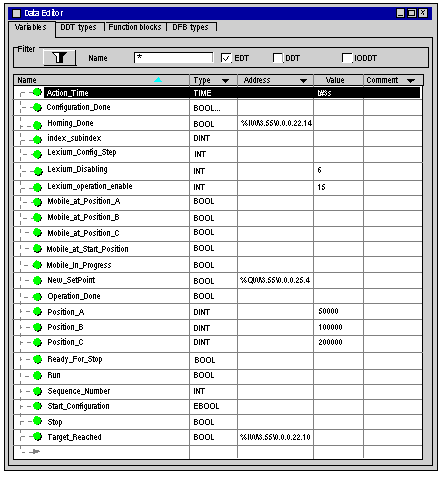This screenshot has width=440, height=478.
Task: Click the Name filter text field
Action: pyautogui.click(x=173, y=57)
